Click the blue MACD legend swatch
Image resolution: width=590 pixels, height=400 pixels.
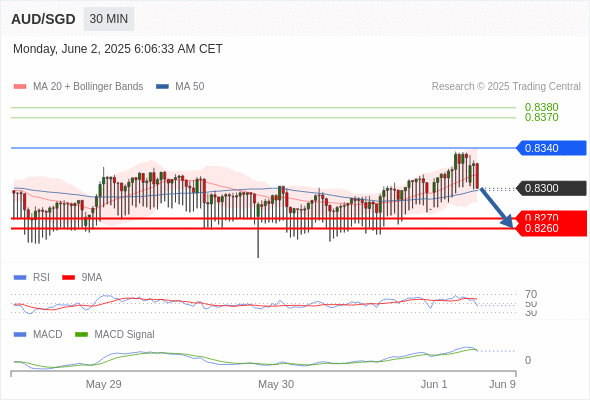tap(20, 335)
